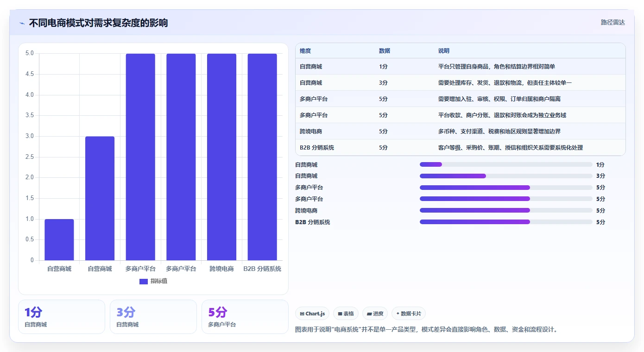Viewport: 644px width, 352px height.
Task: Click the 2.5 tick on the chart's y-axis
Action: click(x=29, y=157)
